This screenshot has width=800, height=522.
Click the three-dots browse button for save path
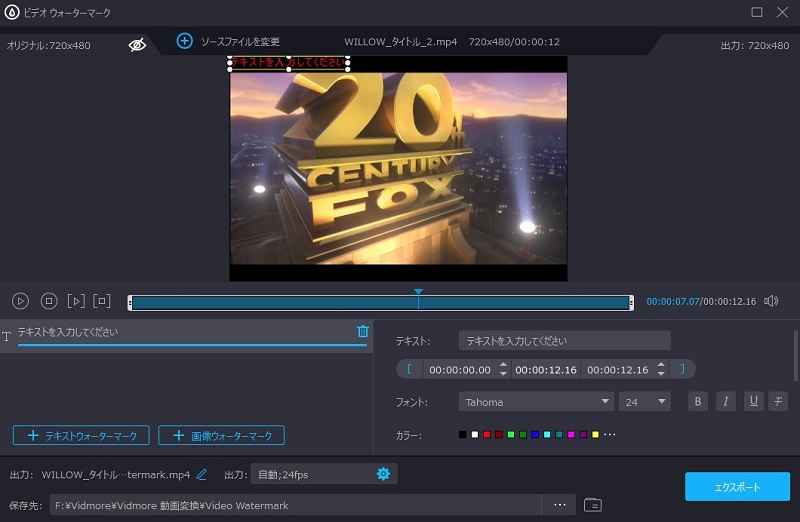coord(559,505)
